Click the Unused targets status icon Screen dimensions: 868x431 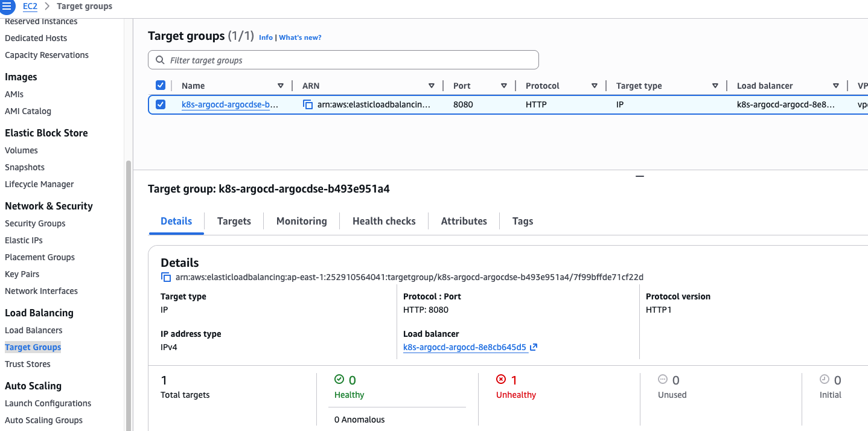663,380
